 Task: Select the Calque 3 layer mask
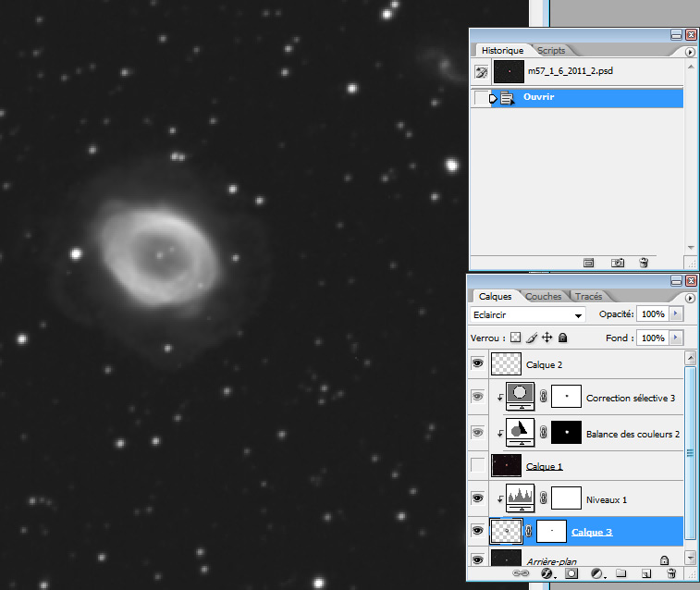(551, 531)
